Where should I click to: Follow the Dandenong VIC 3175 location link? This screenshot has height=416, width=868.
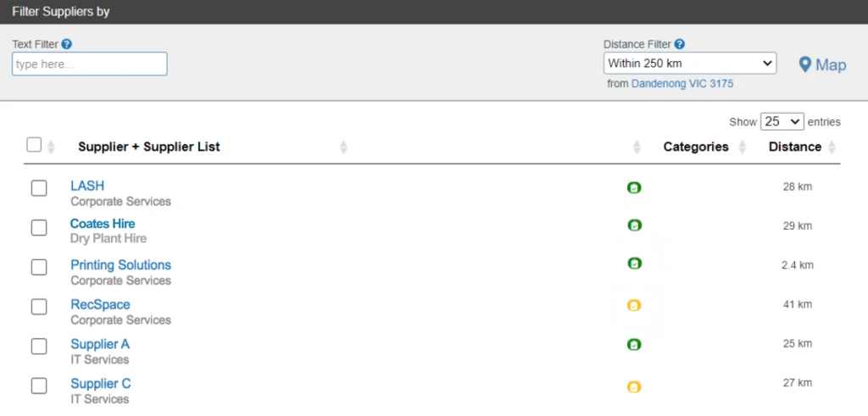click(x=682, y=84)
